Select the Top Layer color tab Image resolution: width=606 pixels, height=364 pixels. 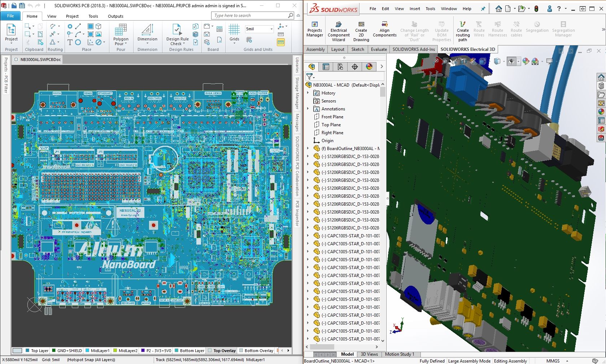point(36,350)
